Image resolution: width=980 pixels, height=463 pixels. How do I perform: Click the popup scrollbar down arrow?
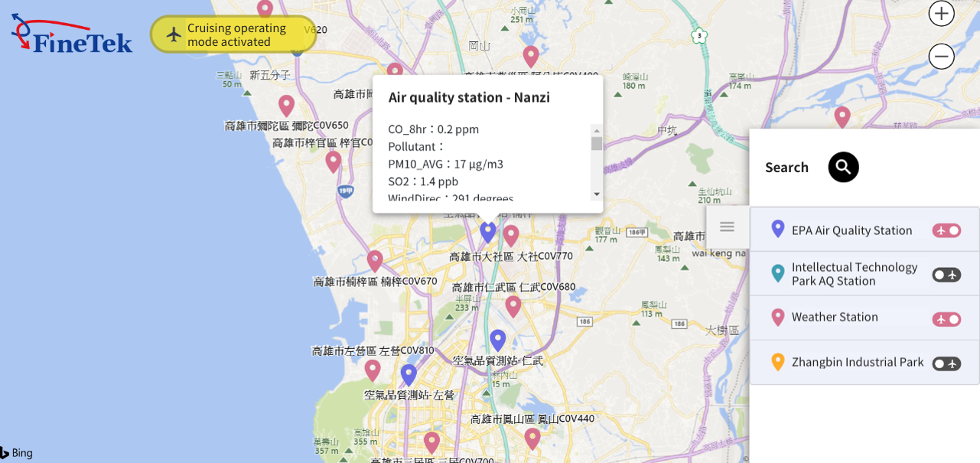coord(597,194)
